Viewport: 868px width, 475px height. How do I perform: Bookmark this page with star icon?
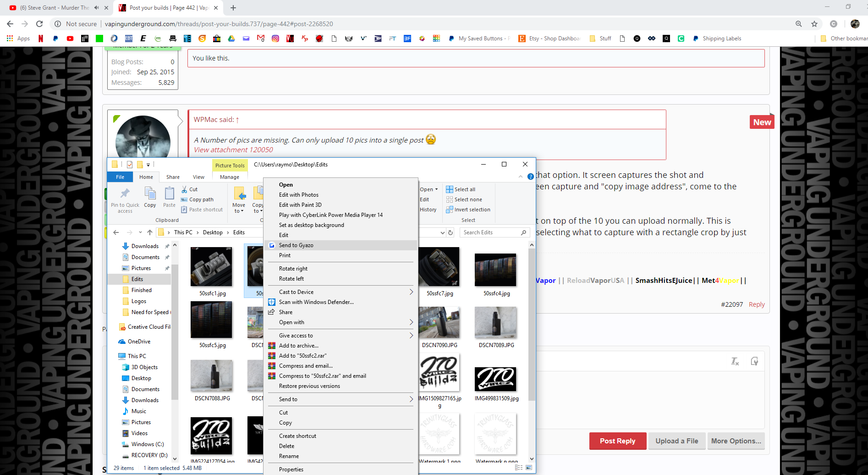[814, 24]
